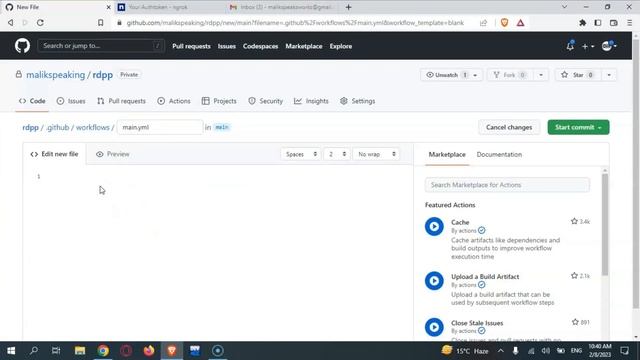This screenshot has height=360, width=640.
Task: Click the main.yml filename field
Action: click(160, 127)
